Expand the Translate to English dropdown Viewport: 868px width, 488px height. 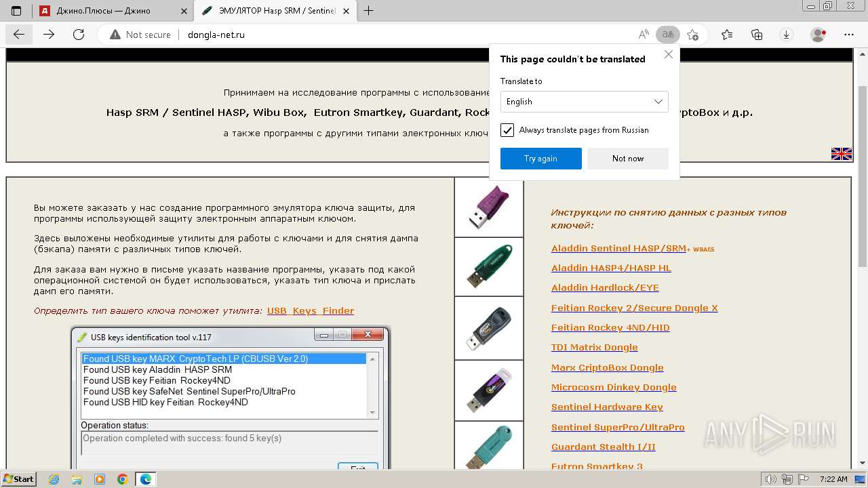click(x=585, y=102)
